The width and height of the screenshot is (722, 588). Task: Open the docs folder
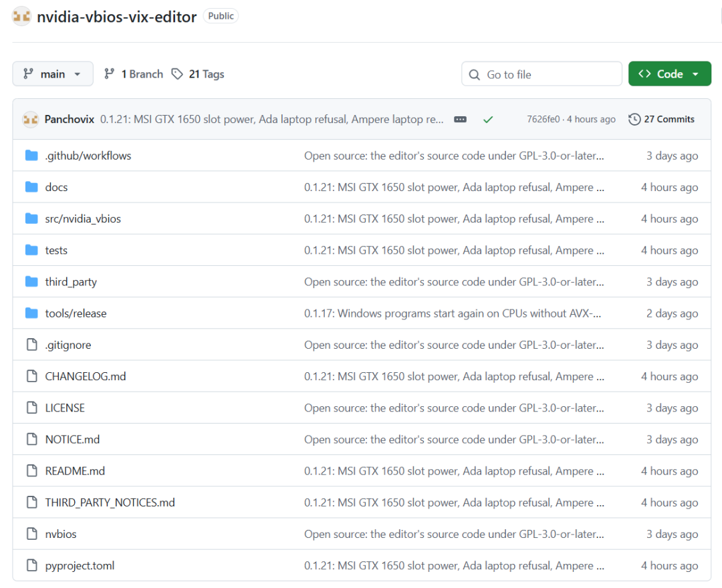click(56, 187)
